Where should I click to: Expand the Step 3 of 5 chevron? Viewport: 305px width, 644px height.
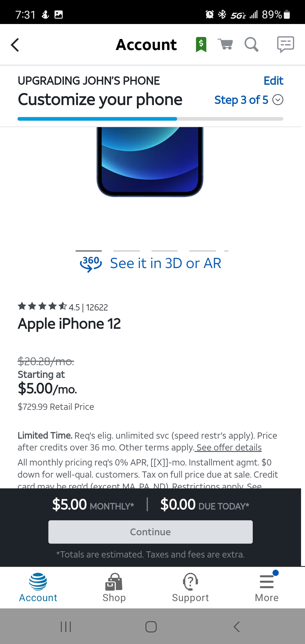point(278,100)
